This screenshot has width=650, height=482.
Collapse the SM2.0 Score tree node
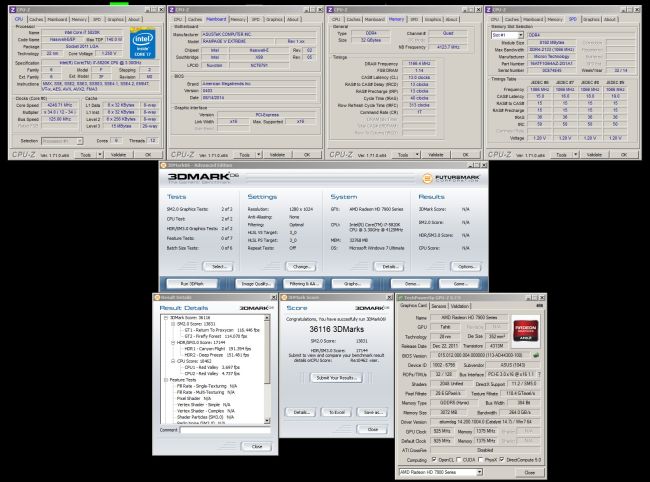(x=173, y=324)
